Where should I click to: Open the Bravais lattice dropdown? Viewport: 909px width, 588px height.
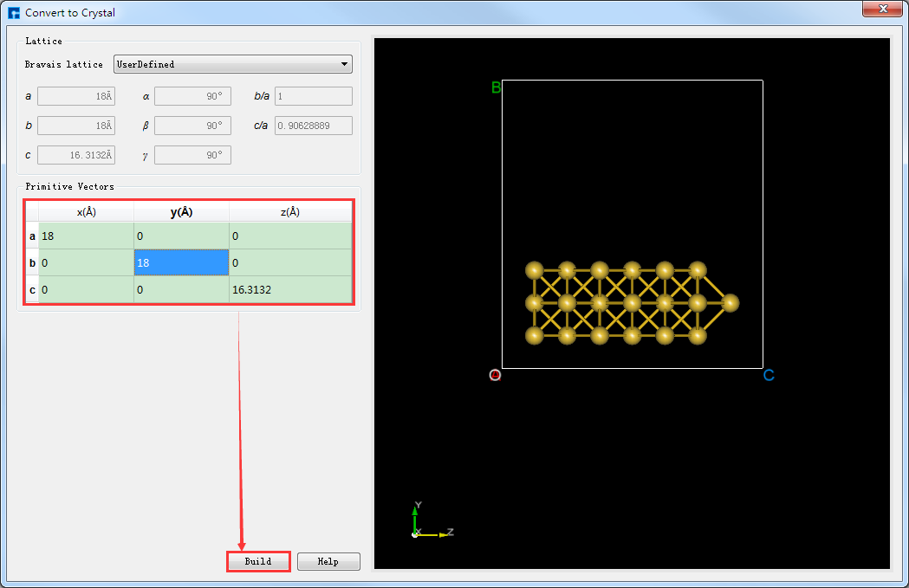click(x=232, y=64)
